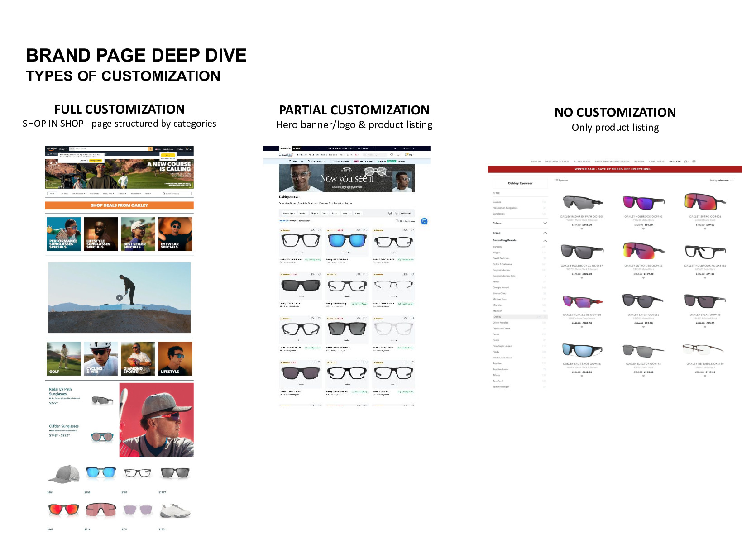The image size is (756, 534).
Task: Click the 229 Eyewear results count
Action: tap(561, 180)
